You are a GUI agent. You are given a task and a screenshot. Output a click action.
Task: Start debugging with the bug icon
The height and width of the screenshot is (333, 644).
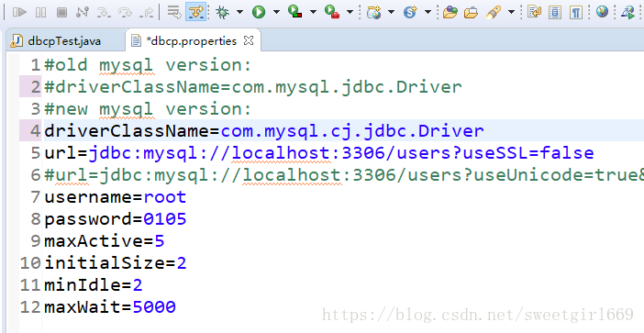click(222, 12)
